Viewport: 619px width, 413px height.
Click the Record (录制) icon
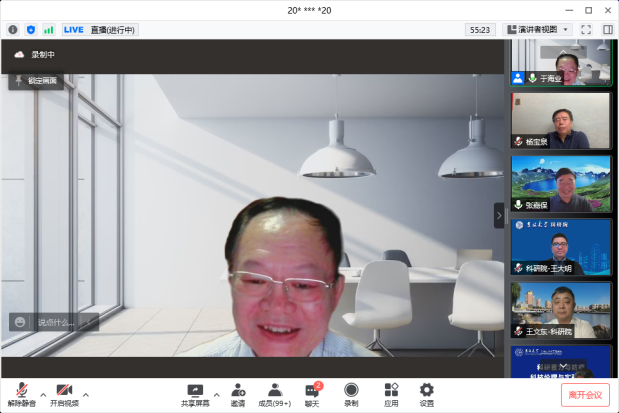tap(351, 392)
